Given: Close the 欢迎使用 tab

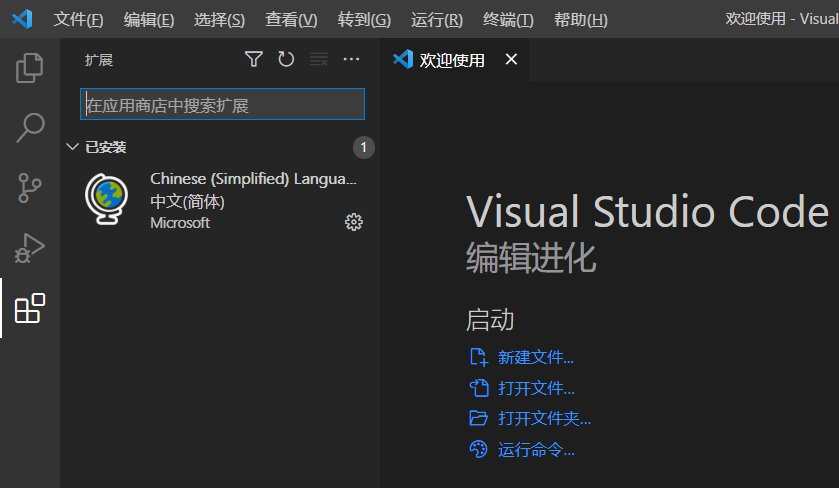Looking at the screenshot, I should [x=511, y=59].
